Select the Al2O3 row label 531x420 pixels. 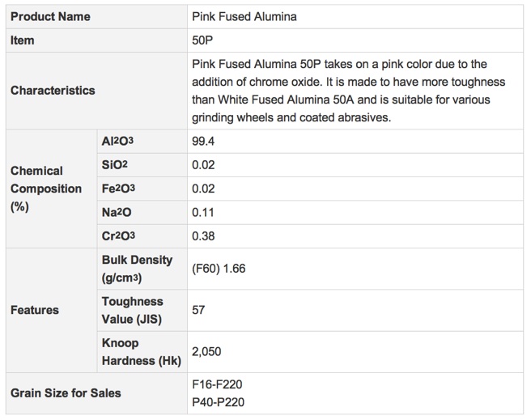pos(117,141)
